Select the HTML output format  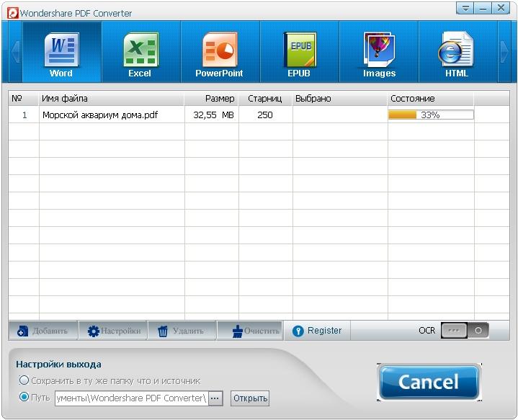(457, 52)
